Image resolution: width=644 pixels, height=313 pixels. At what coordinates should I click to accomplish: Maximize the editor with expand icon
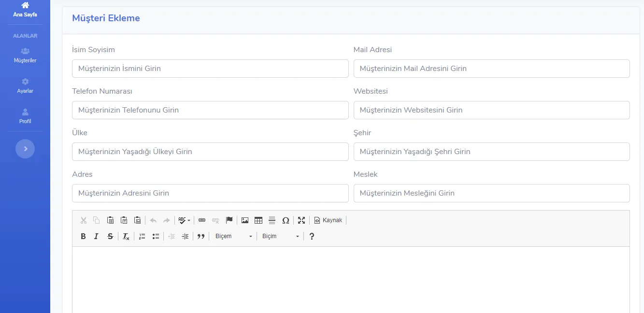tap(301, 220)
